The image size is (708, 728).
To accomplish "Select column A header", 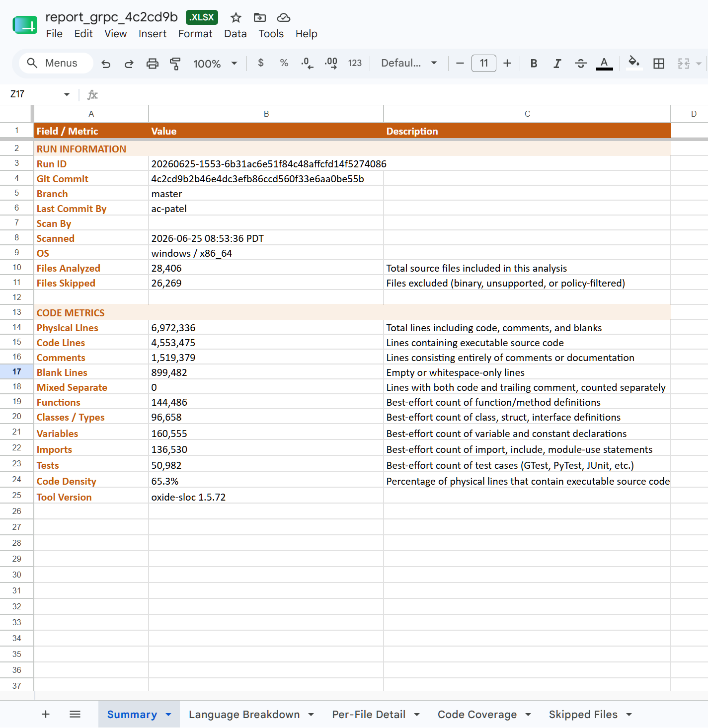I will (91, 114).
